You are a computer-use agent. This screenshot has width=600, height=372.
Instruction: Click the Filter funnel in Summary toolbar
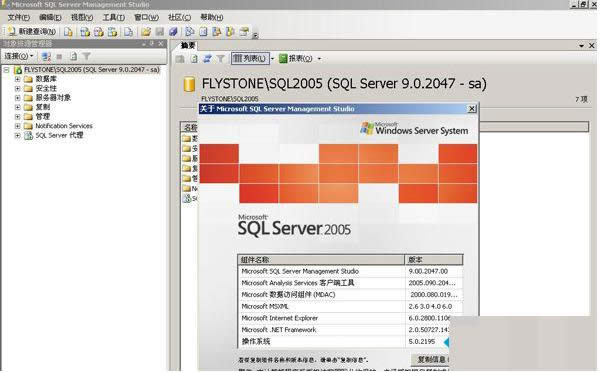click(221, 59)
